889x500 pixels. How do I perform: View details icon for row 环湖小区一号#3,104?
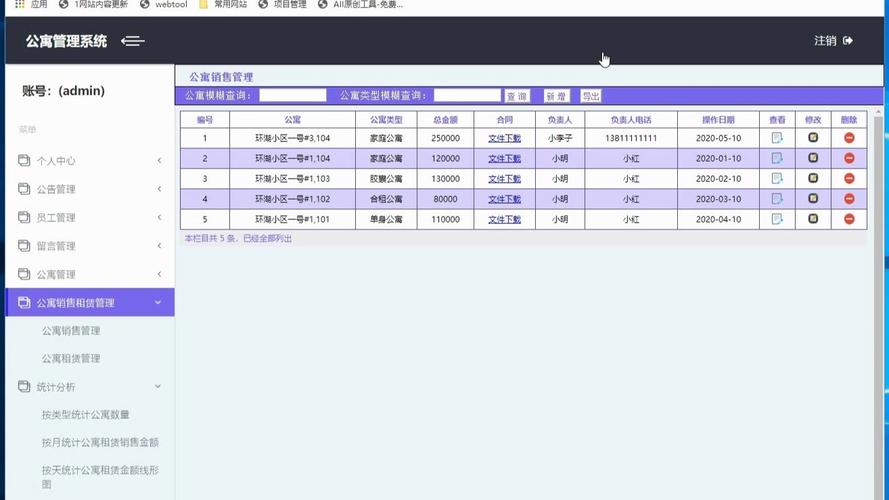(777, 138)
